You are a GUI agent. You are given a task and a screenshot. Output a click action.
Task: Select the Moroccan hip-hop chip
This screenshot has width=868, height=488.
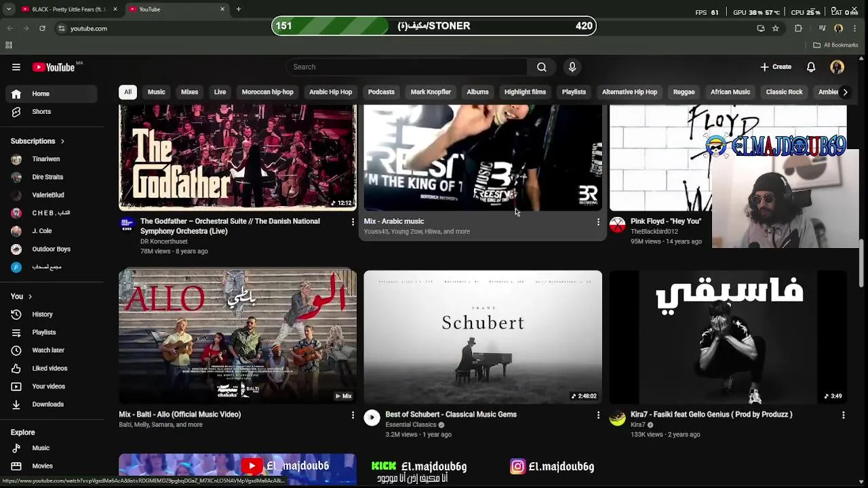(x=268, y=92)
